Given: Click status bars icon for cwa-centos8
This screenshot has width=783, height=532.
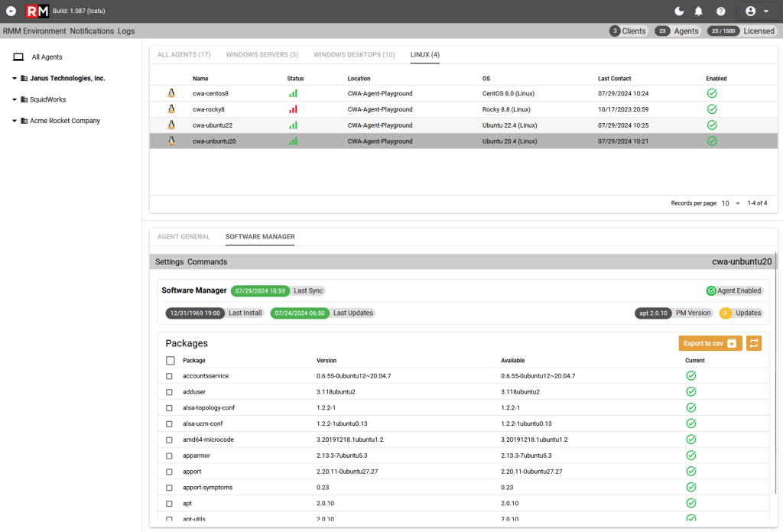Looking at the screenshot, I should 293,93.
